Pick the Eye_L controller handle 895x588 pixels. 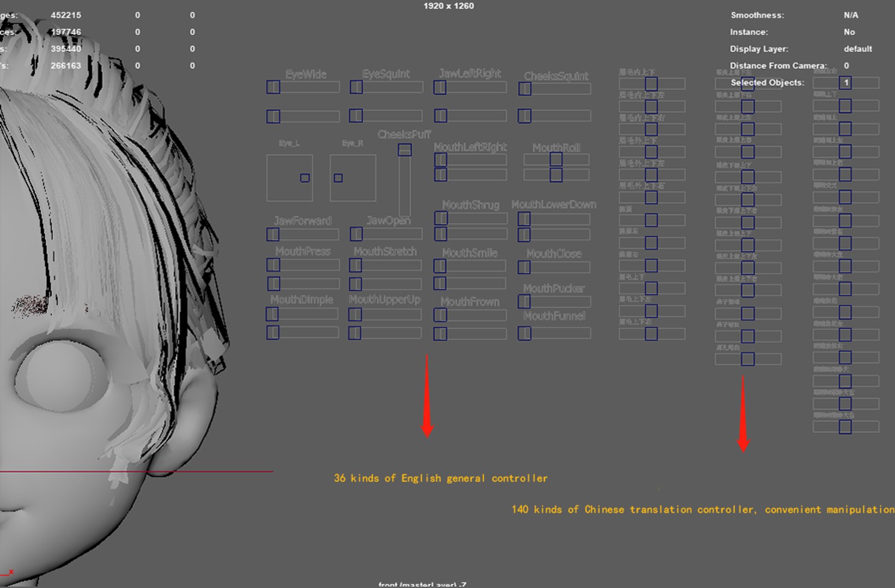(x=305, y=178)
